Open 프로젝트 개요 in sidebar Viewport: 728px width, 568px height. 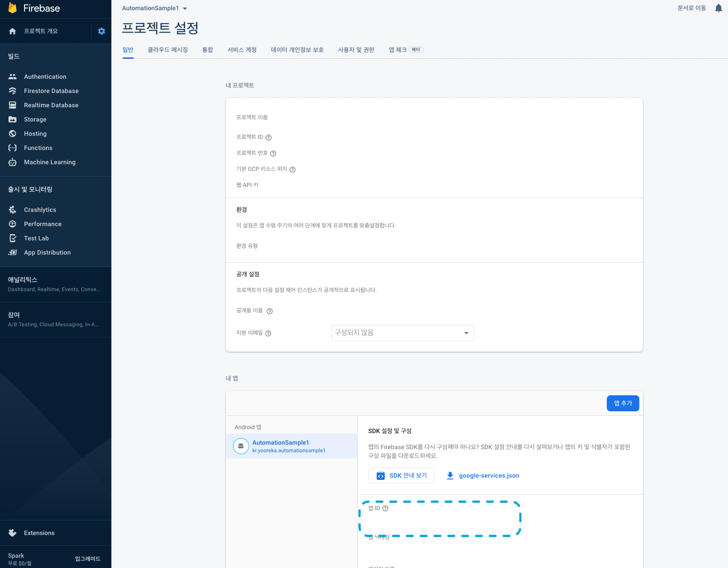coord(41,31)
